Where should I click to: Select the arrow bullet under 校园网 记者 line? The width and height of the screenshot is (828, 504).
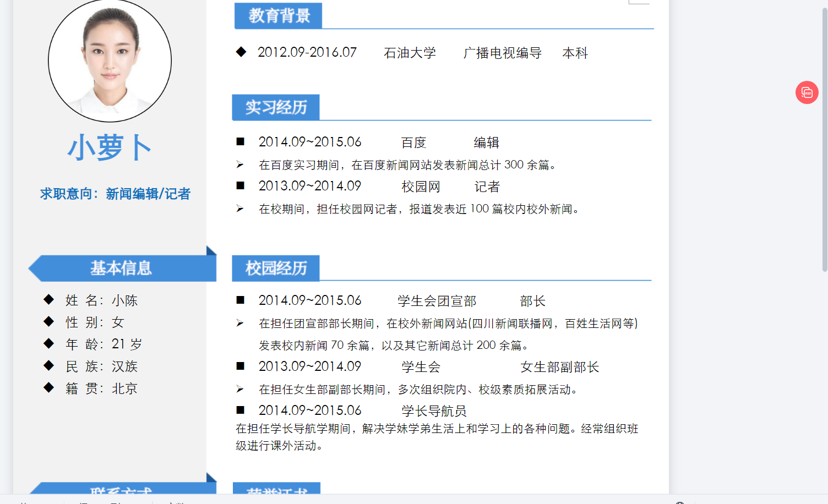coord(239,208)
